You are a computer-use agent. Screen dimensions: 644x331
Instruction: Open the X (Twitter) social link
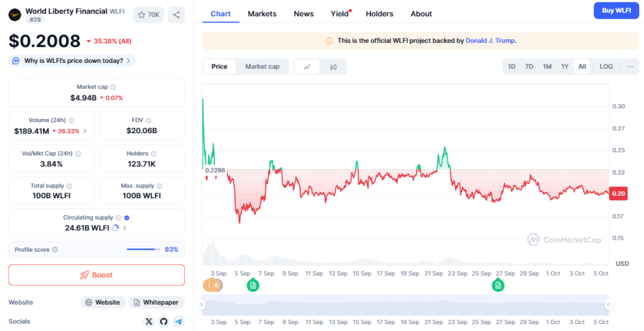click(x=148, y=322)
